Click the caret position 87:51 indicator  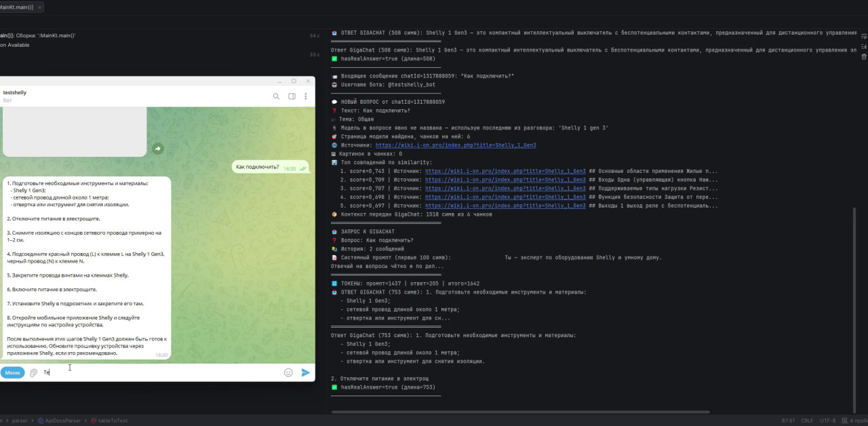pyautogui.click(x=788, y=421)
